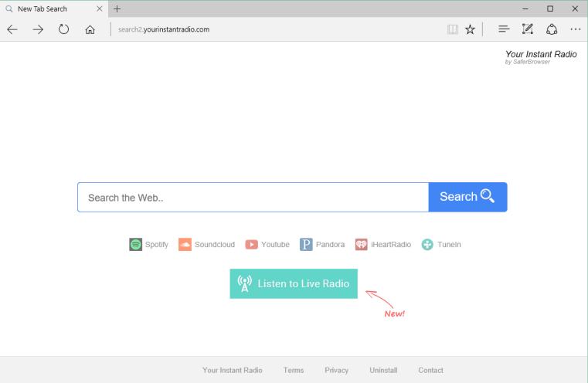Click the TuneIn teal icon
Viewport: 588px width, 383px height.
427,244
